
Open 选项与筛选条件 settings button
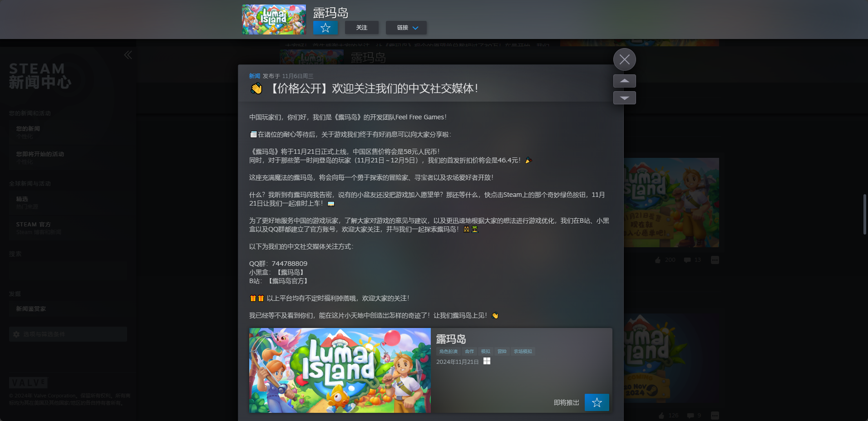[x=68, y=334]
